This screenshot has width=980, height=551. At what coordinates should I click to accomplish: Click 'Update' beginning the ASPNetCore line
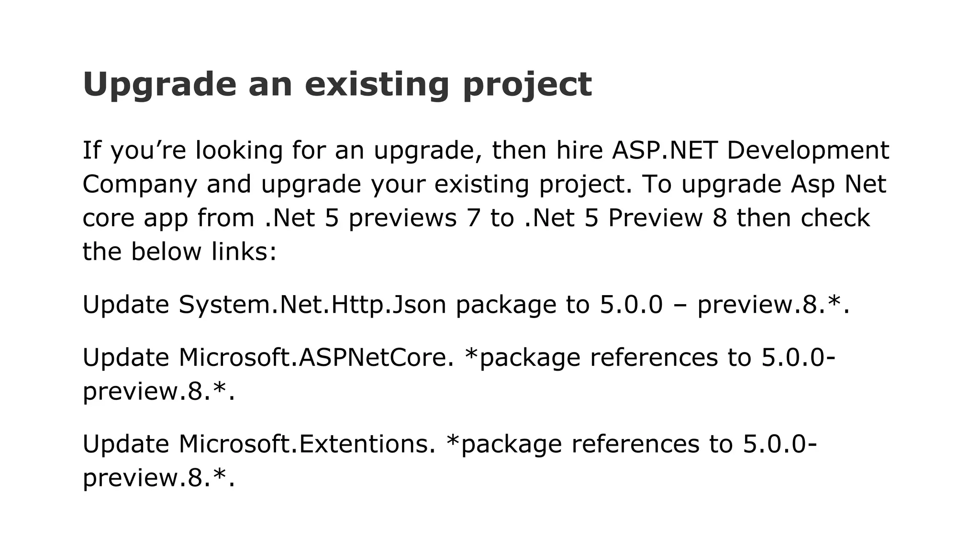tap(126, 357)
